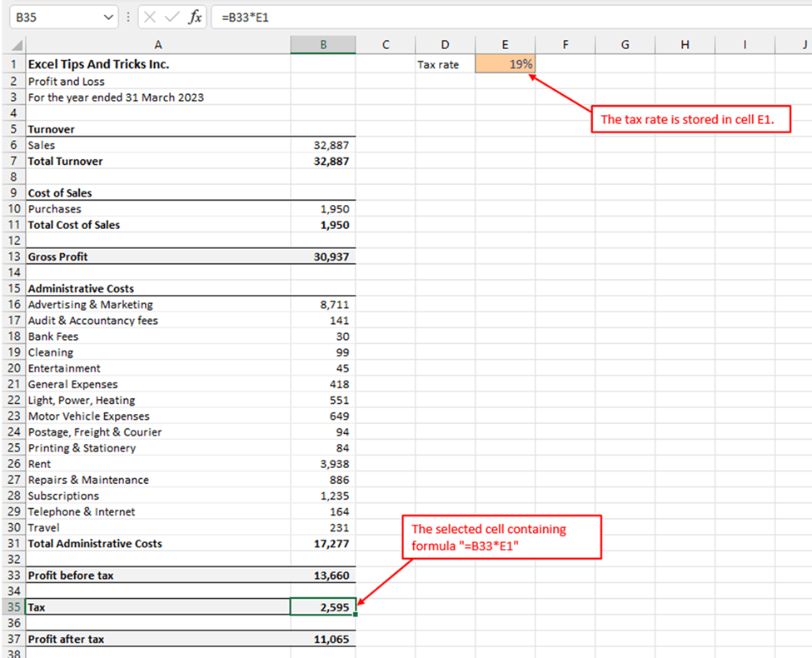This screenshot has width=812, height=658.
Task: Select row 33 header
Action: (x=12, y=576)
